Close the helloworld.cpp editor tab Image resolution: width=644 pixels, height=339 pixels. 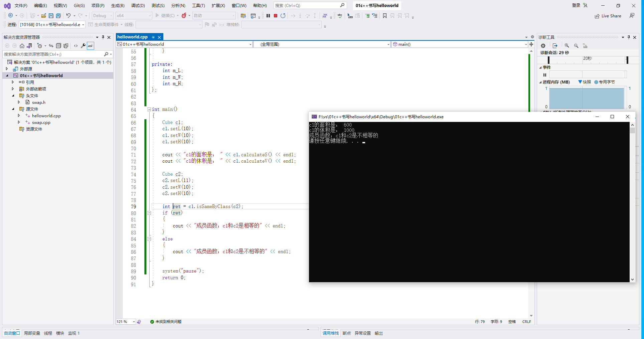[x=159, y=37]
